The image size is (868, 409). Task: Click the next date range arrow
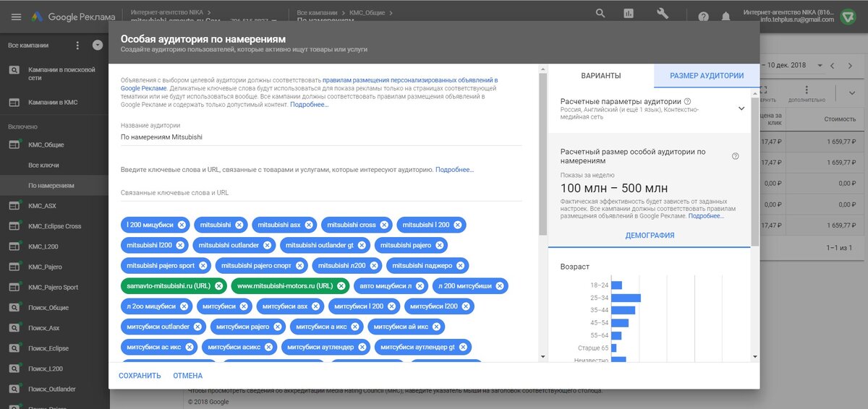tap(849, 66)
